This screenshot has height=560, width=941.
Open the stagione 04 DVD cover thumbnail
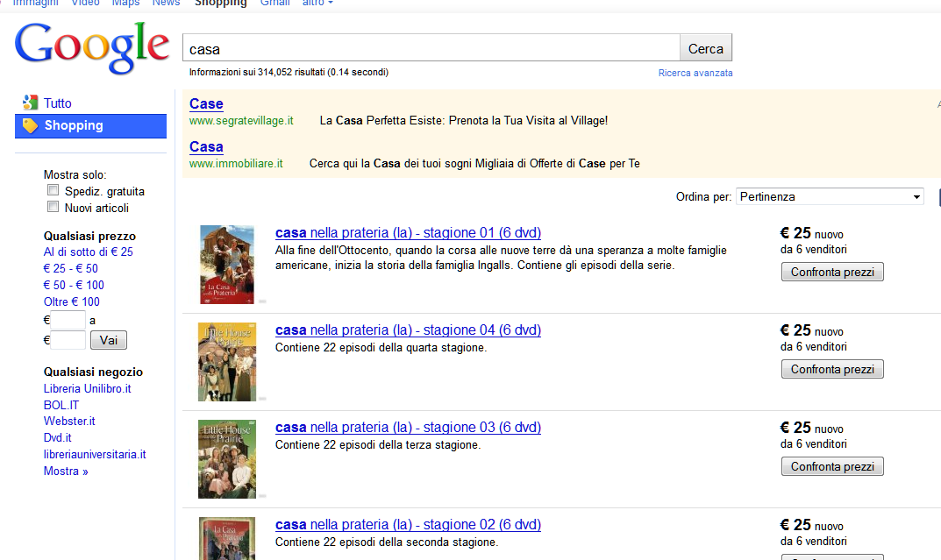(x=227, y=362)
